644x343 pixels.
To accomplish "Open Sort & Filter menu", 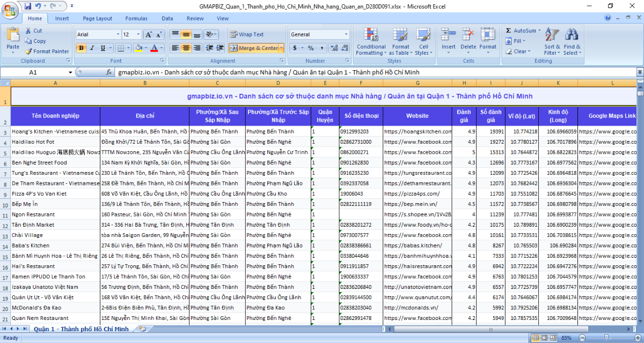I will (x=552, y=42).
